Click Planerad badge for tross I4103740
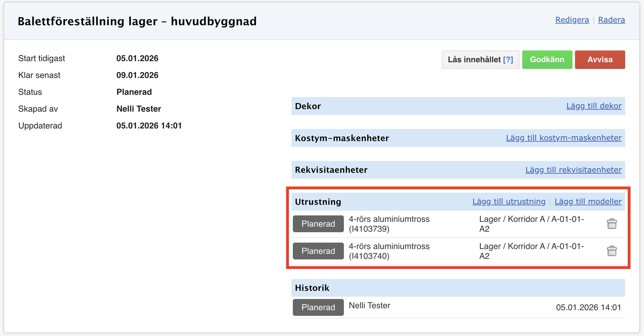The width and height of the screenshot is (644, 336). click(318, 251)
